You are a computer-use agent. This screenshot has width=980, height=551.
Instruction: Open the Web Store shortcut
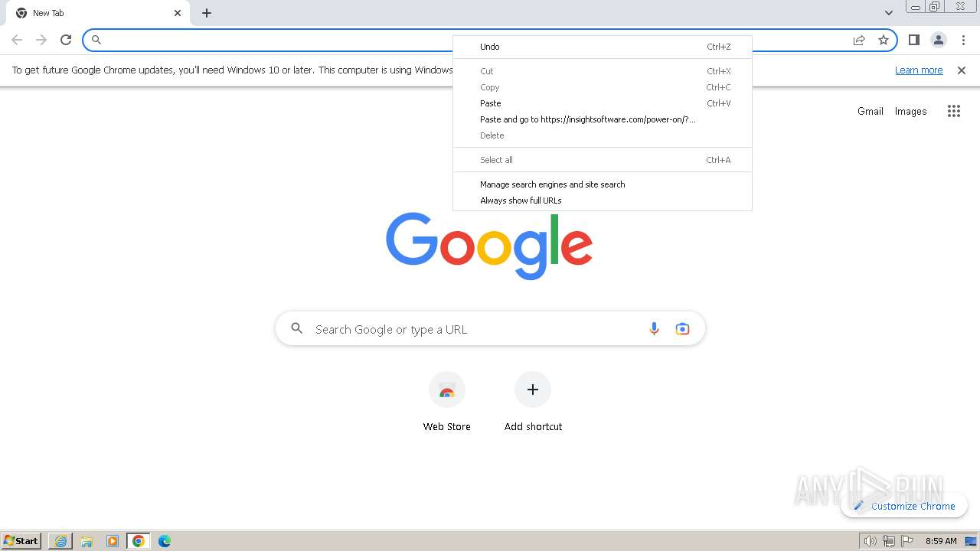[447, 403]
